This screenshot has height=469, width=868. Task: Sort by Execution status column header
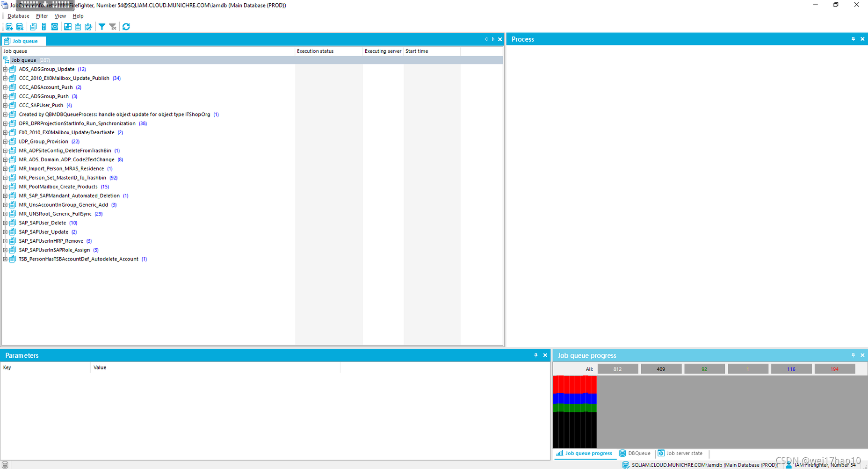[x=329, y=51]
